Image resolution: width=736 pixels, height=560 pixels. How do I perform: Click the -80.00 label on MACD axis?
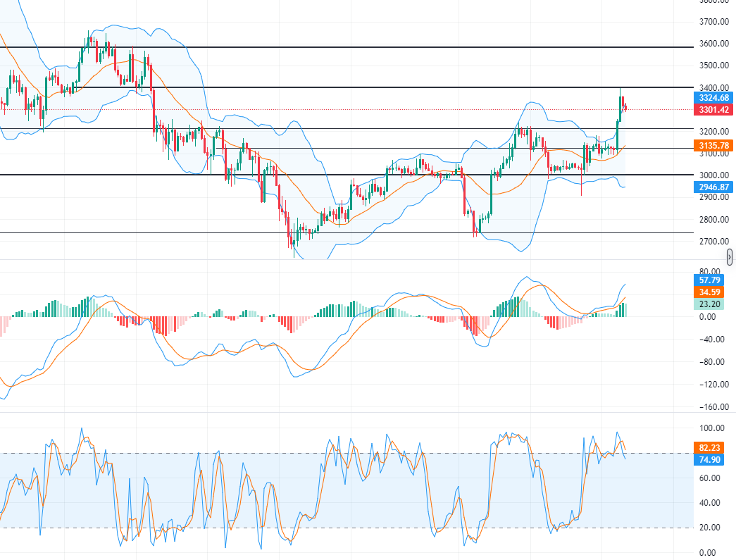(713, 362)
